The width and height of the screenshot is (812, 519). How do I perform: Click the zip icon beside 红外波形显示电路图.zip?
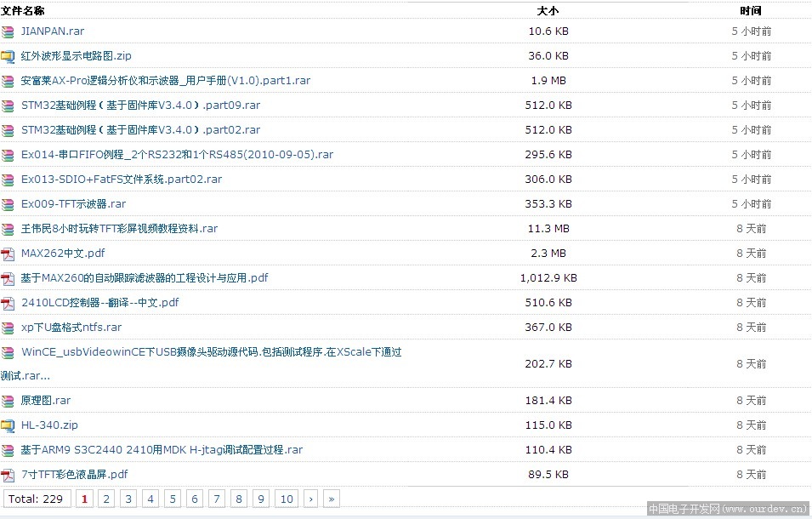[8, 56]
